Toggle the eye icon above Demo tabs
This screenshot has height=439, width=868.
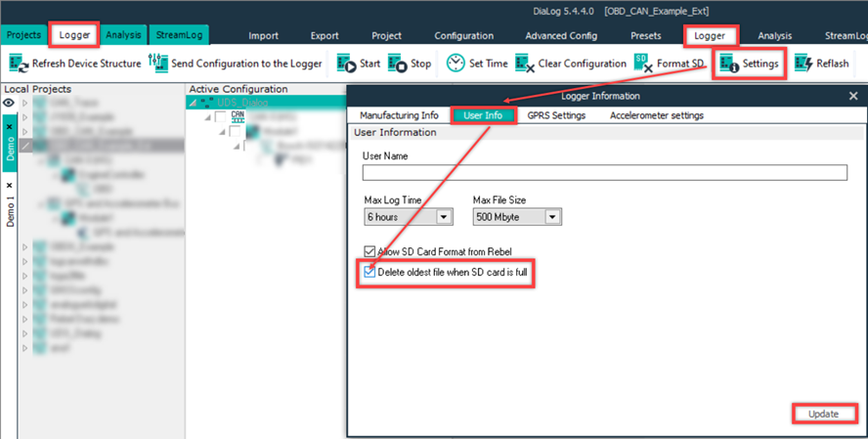9,101
